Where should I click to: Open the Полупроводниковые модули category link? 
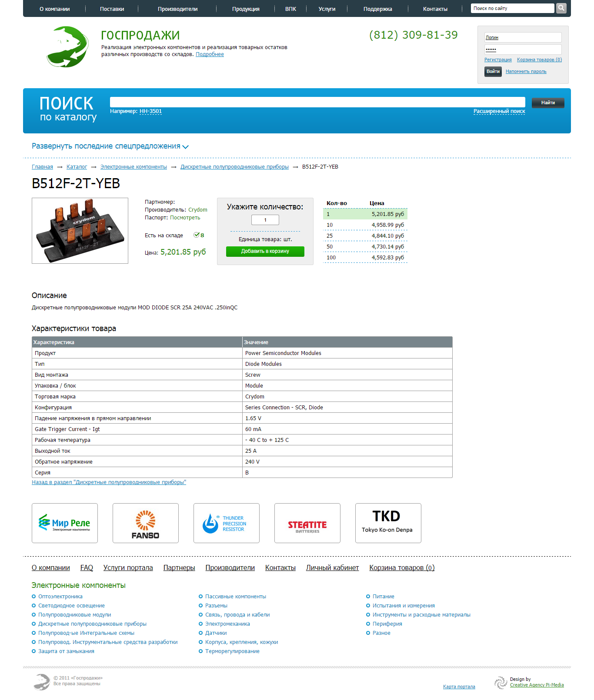[x=75, y=615]
